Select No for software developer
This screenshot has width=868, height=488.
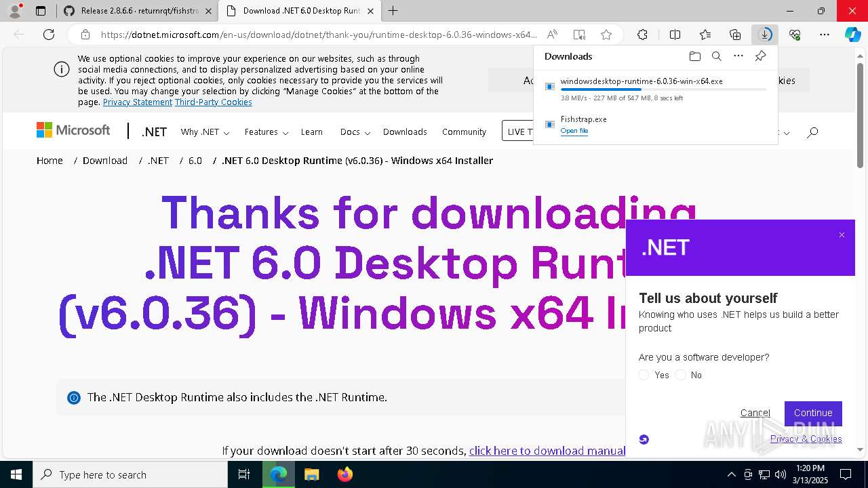[681, 375]
